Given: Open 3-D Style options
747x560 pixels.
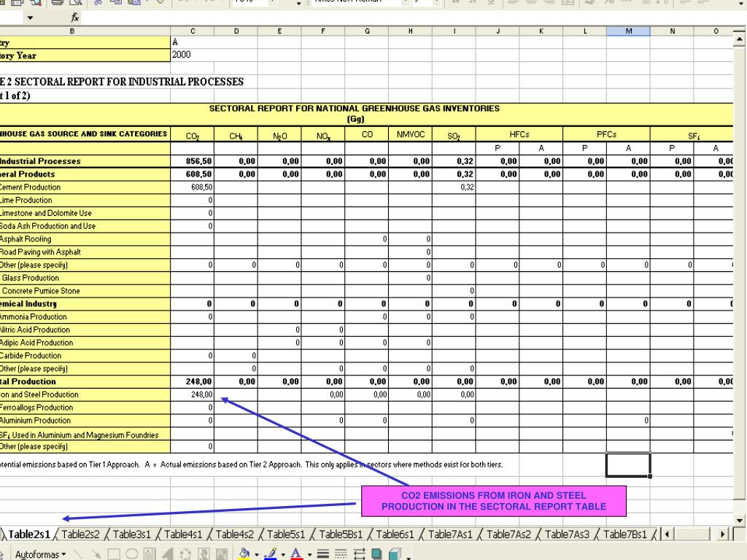Looking at the screenshot, I should coord(395,554).
